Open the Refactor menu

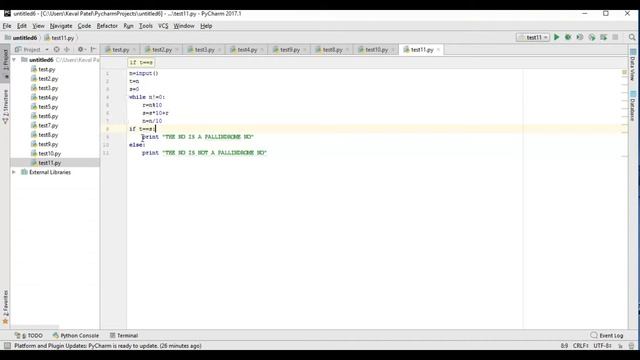pos(107,26)
